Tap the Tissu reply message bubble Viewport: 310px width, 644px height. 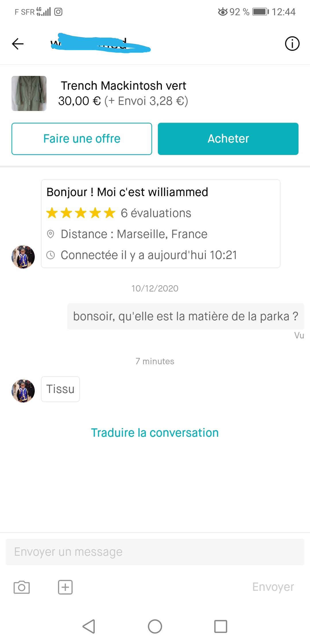60,389
